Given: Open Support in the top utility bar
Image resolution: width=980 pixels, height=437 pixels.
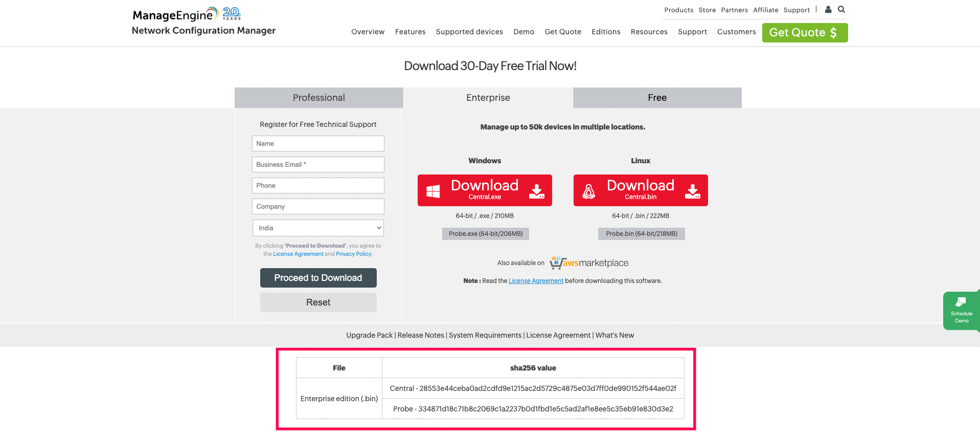Looking at the screenshot, I should [x=796, y=10].
